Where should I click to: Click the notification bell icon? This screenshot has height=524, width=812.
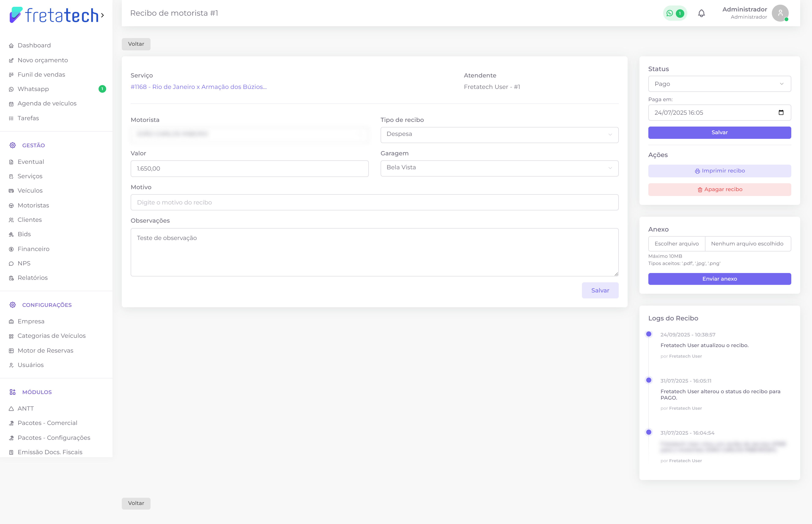(701, 13)
